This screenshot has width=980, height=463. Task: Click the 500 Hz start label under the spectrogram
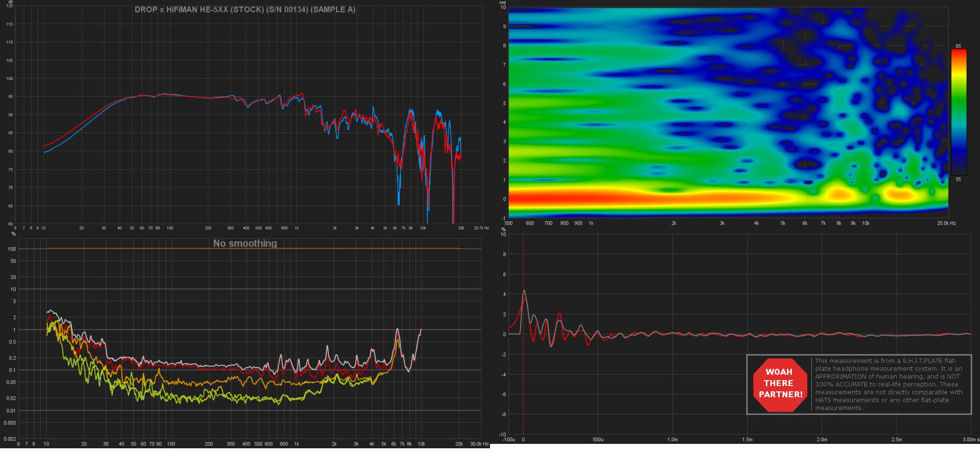tap(509, 223)
